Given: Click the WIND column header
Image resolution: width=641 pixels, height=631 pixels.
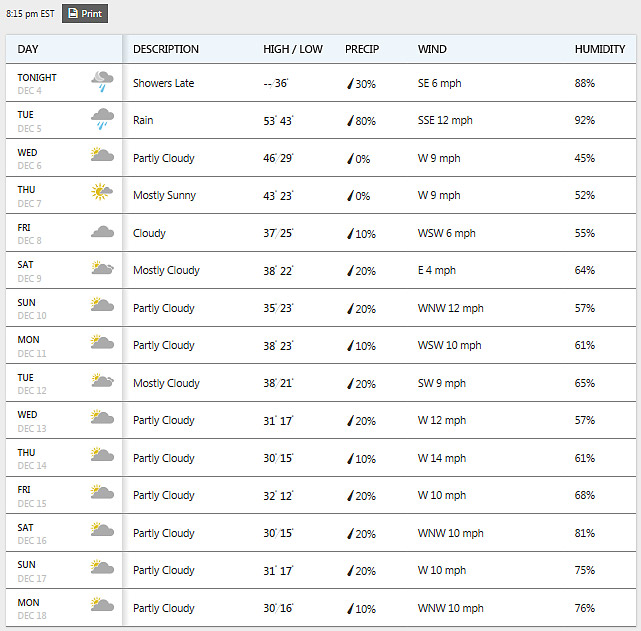Looking at the screenshot, I should coord(432,49).
